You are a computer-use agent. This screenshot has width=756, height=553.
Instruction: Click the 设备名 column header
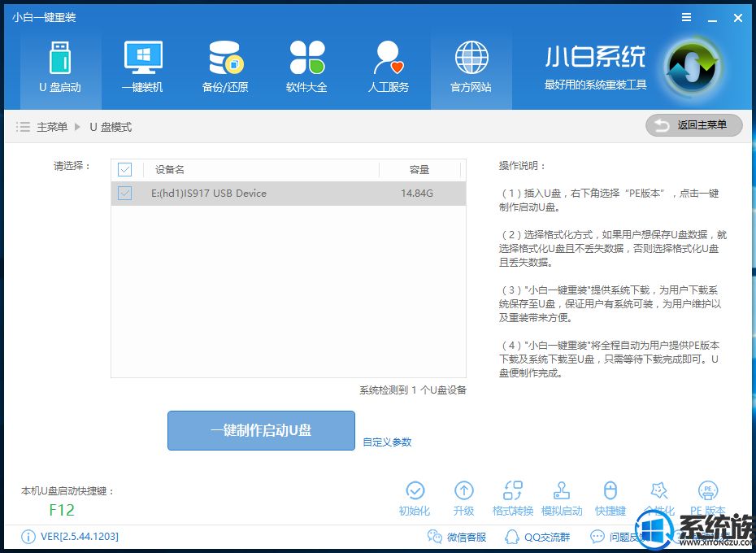pos(169,169)
